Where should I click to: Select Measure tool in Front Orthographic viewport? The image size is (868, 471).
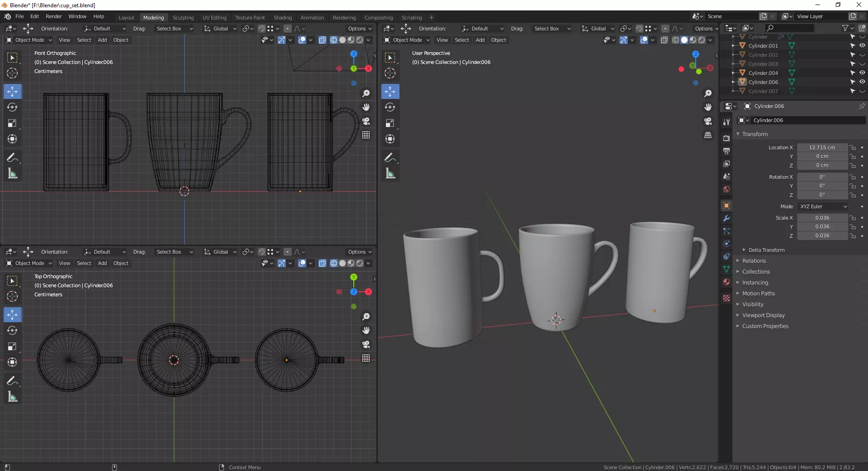pos(12,173)
